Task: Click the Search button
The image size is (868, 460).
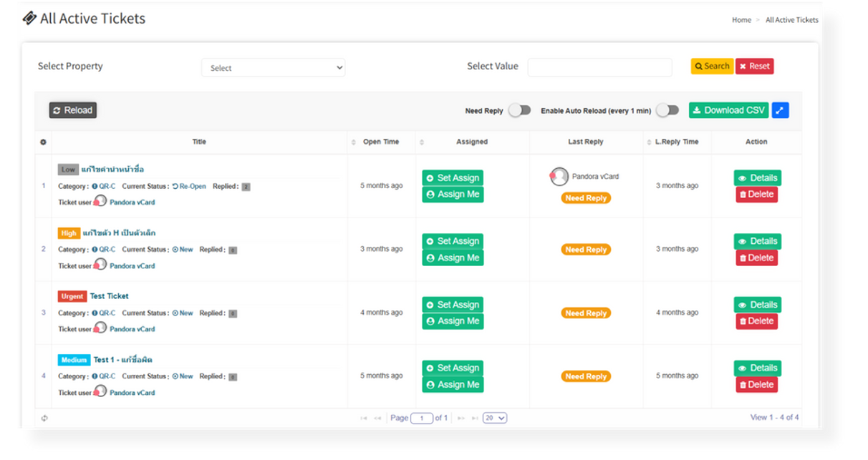Action: [712, 66]
